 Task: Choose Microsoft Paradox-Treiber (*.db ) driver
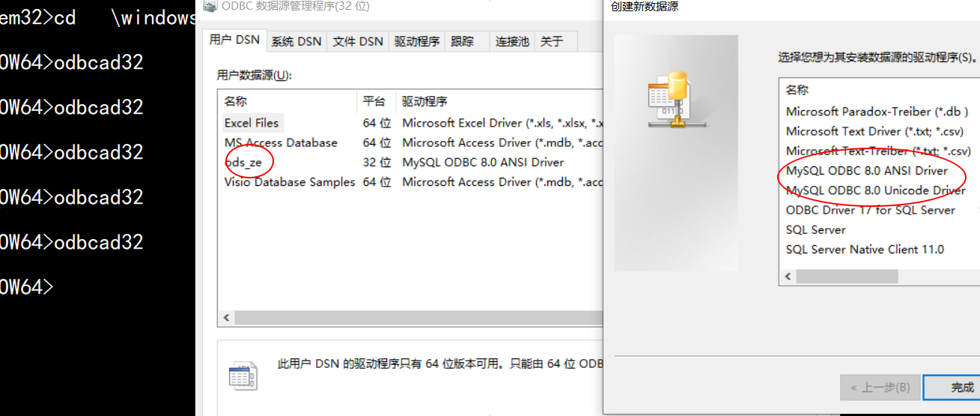pyautogui.click(x=877, y=112)
